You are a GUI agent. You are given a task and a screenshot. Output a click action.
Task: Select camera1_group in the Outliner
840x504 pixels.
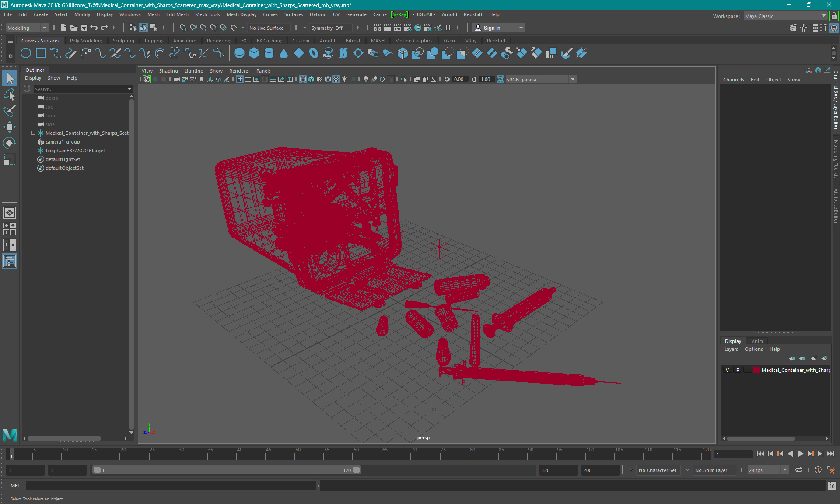[x=63, y=142]
